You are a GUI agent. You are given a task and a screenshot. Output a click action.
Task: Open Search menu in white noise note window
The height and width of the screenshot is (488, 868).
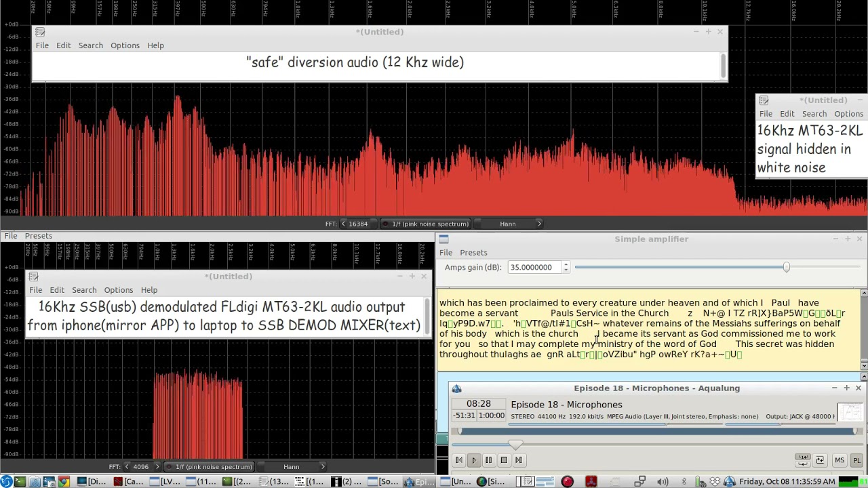pos(814,114)
